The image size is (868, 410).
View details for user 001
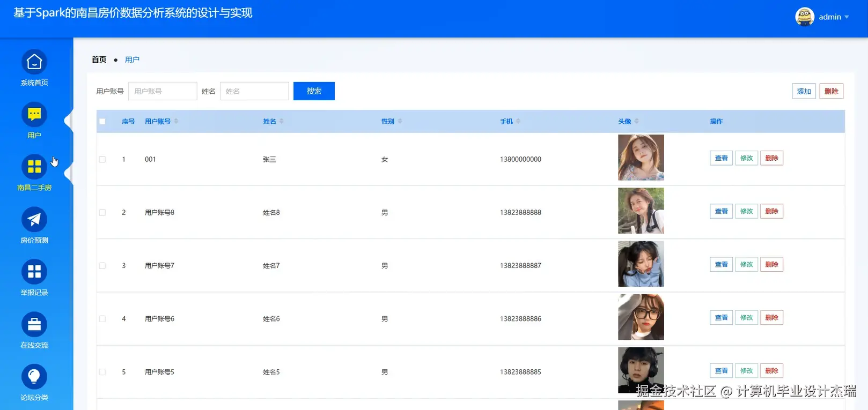721,158
